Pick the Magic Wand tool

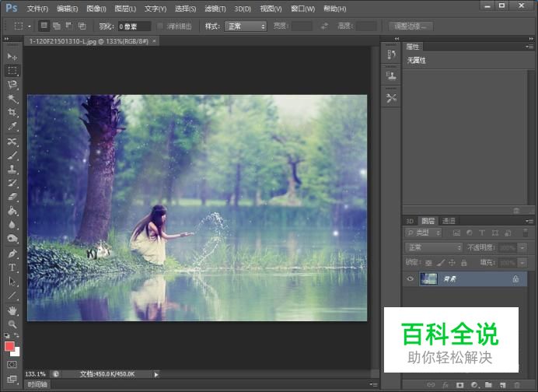click(12, 99)
